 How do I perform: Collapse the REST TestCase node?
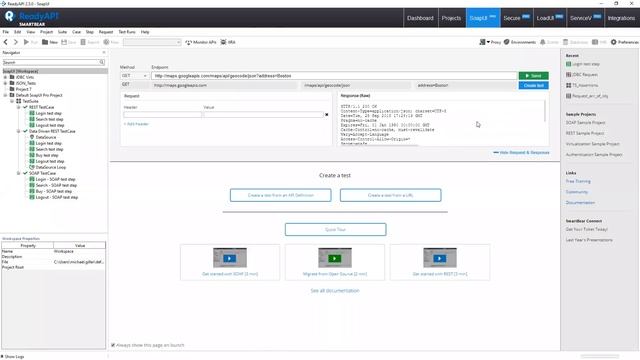coord(18,107)
